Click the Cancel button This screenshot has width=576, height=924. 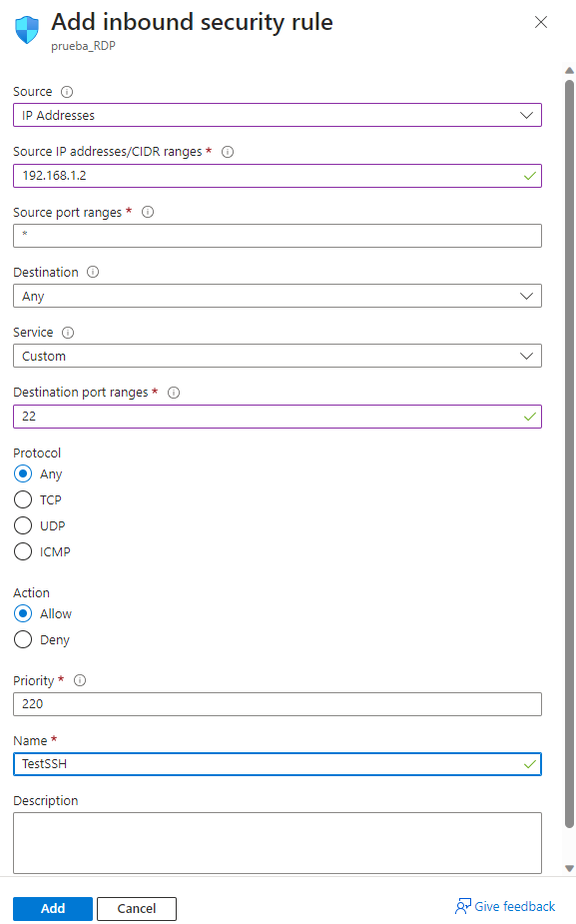click(137, 909)
